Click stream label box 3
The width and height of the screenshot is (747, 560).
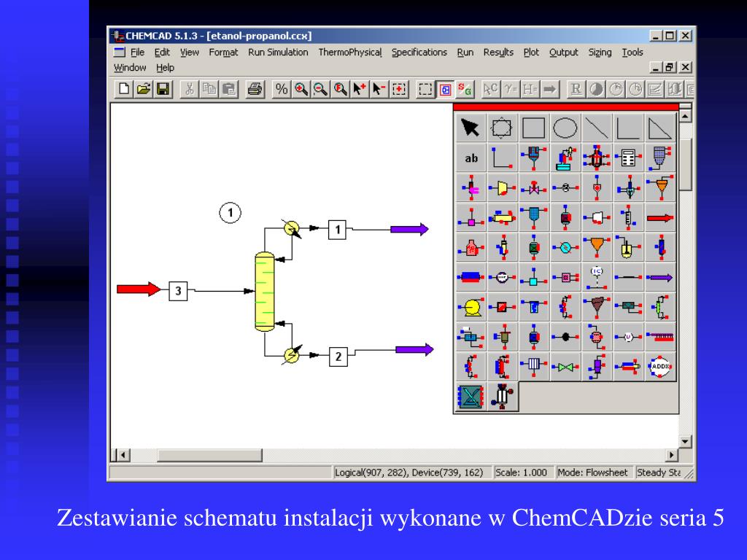[x=178, y=291]
